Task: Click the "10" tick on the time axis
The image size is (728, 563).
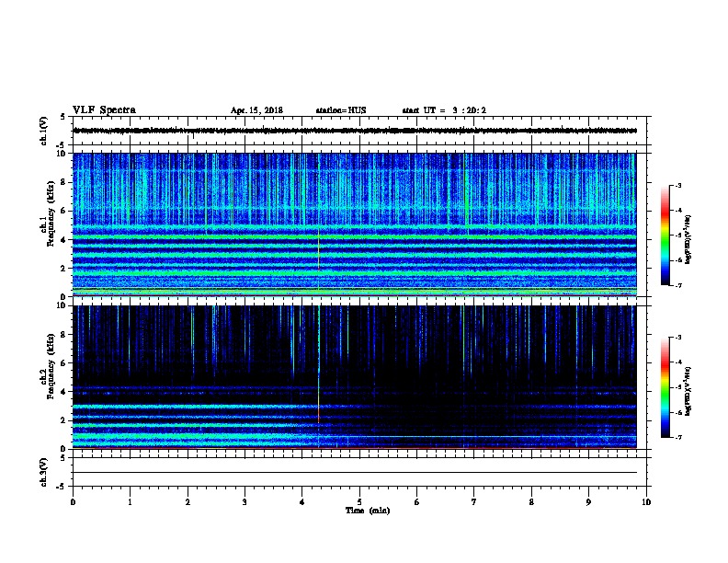Action: coord(646,502)
